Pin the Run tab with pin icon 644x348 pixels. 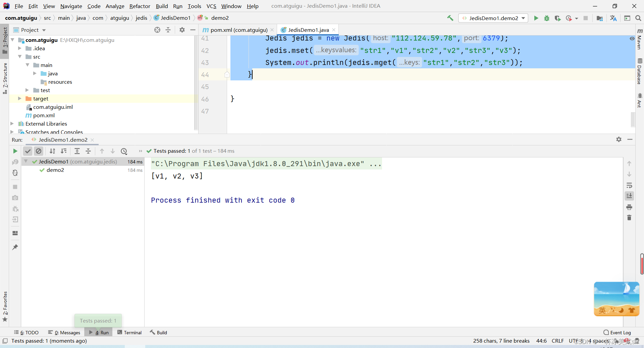15,247
